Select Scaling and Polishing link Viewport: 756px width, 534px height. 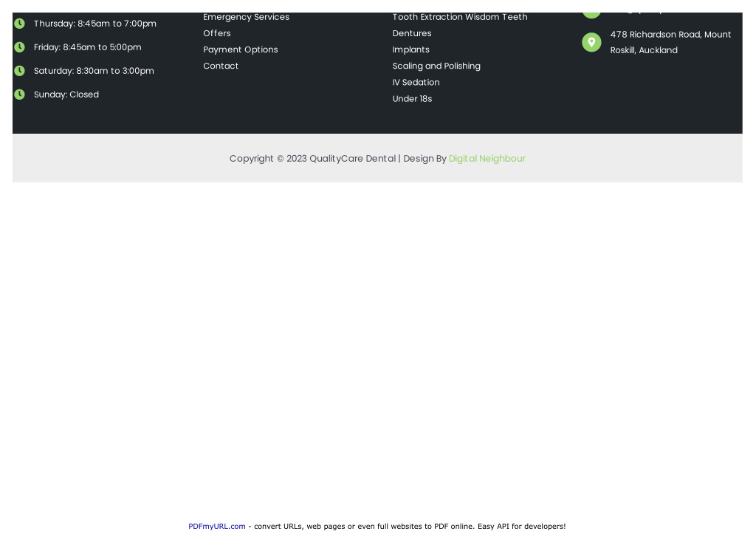[x=436, y=66]
